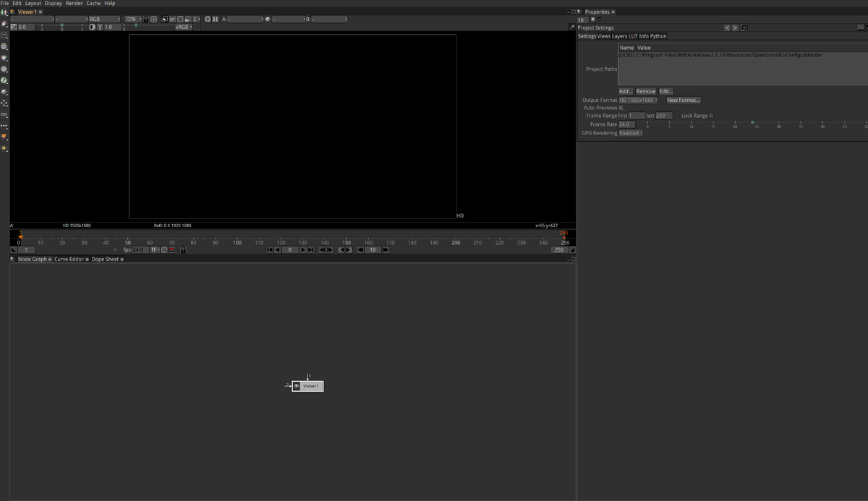Open Output Format HD 1920x1080 dropdown

coord(638,100)
